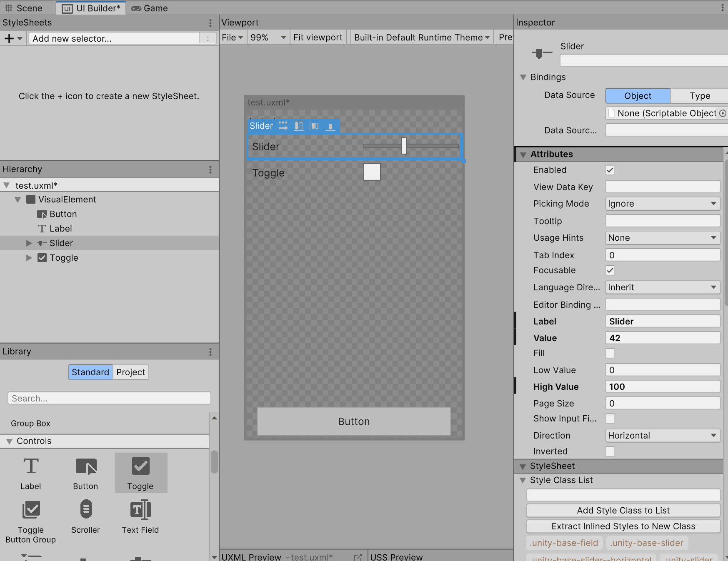The image size is (728, 561).
Task: Click the add StyleSheet plus icon
Action: pos(9,39)
